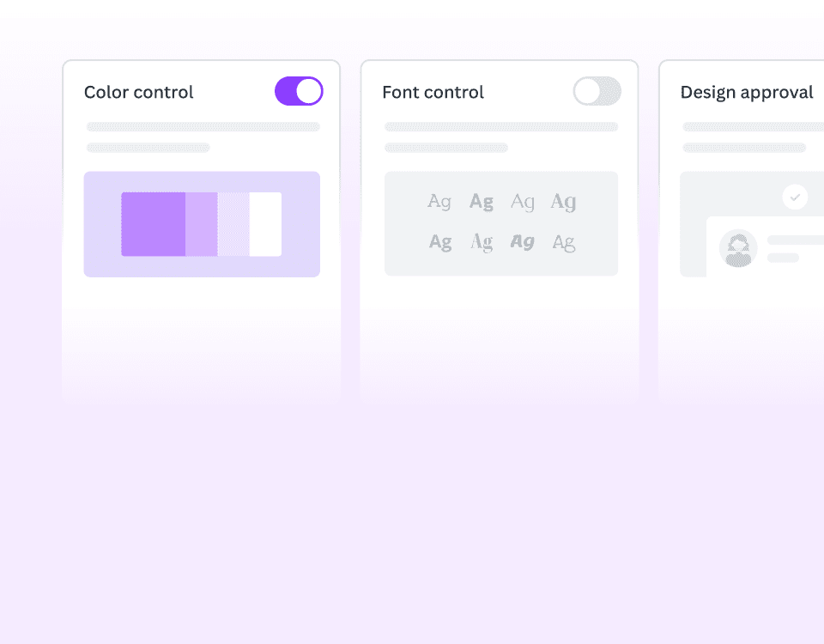The image size is (824, 644).
Task: Pick the dark purple color swatch
Action: coord(153,224)
